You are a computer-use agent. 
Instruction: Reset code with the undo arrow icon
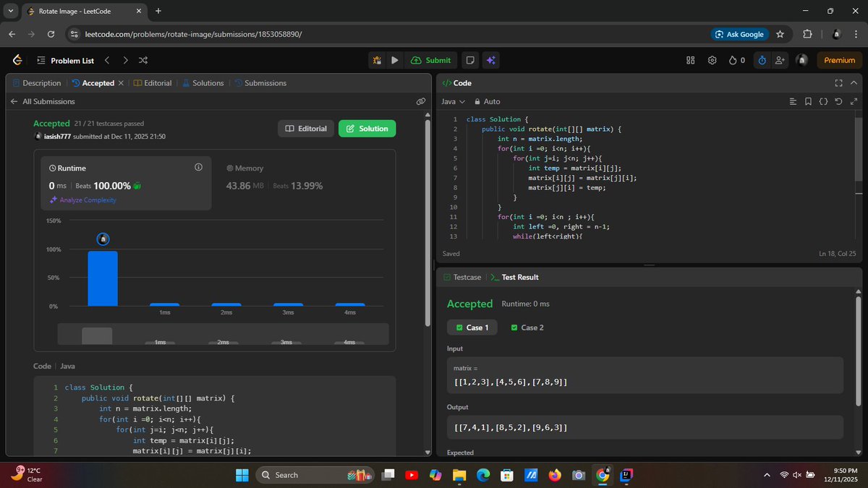click(x=838, y=101)
